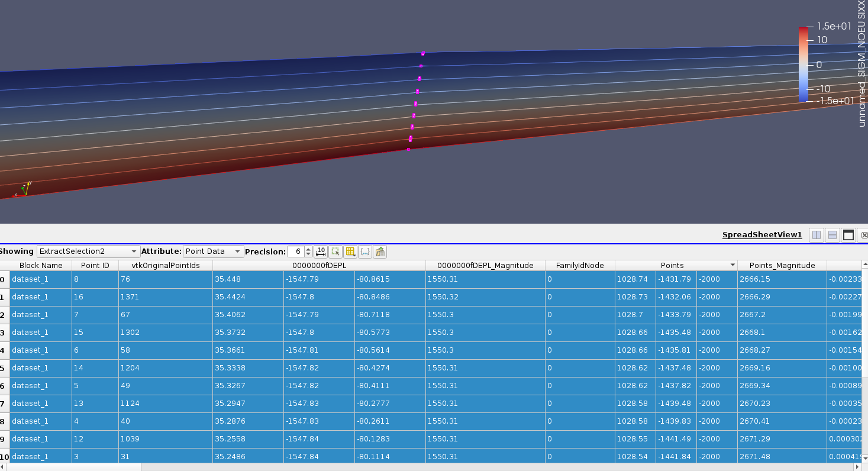Split the view vertically
The image size is (868, 471).
[832, 235]
